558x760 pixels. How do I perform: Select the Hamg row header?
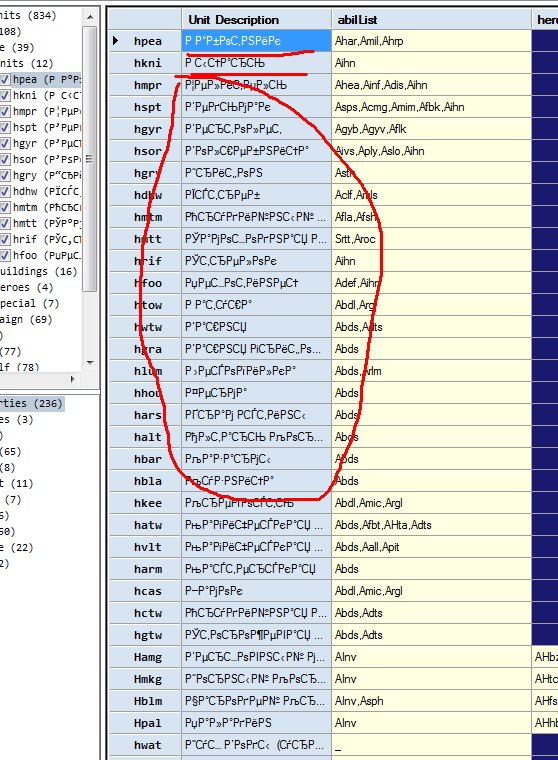pyautogui.click(x=145, y=657)
